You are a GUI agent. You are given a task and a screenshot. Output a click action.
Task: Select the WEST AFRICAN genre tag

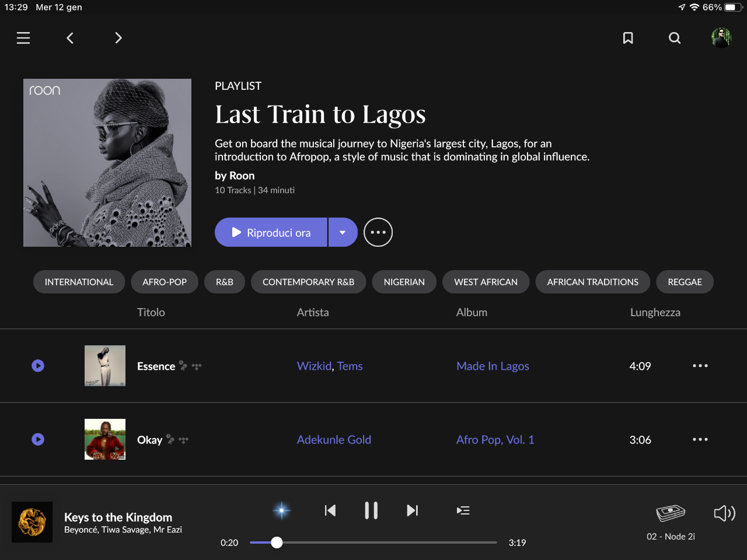(486, 282)
